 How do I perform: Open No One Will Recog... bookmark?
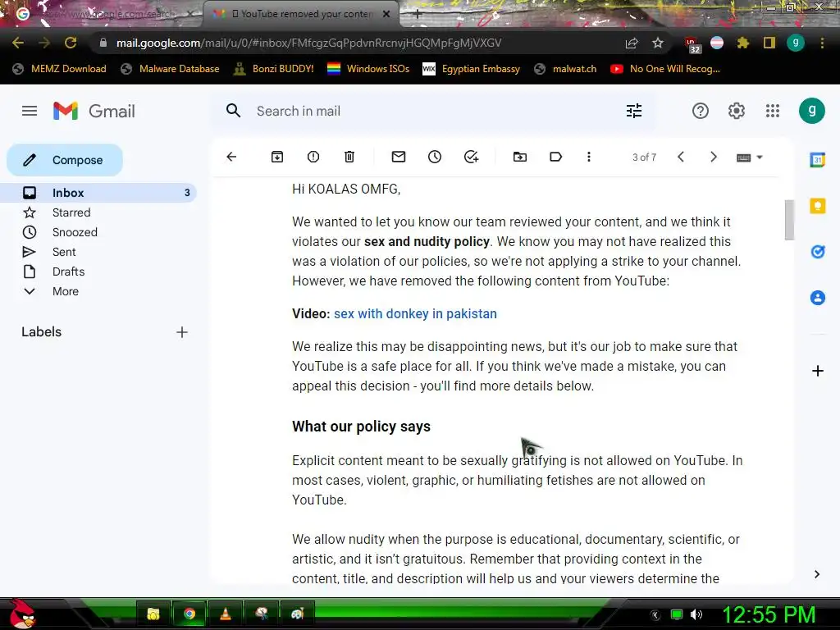pyautogui.click(x=664, y=69)
